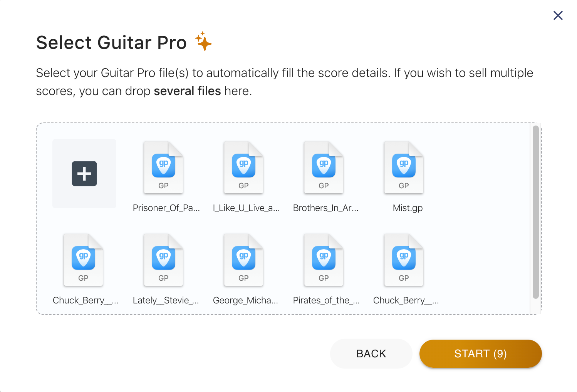Close the Select Guitar Pro dialog
The width and height of the screenshot is (577, 392).
[558, 15]
